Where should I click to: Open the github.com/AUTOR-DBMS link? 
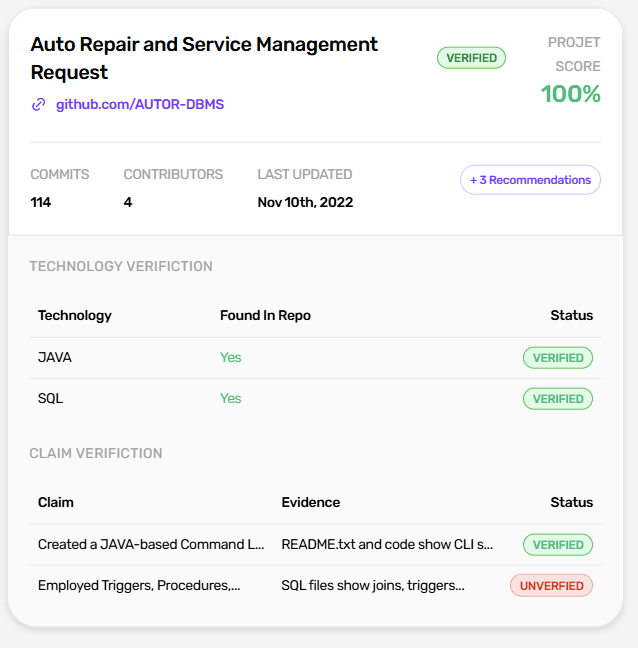click(x=140, y=104)
